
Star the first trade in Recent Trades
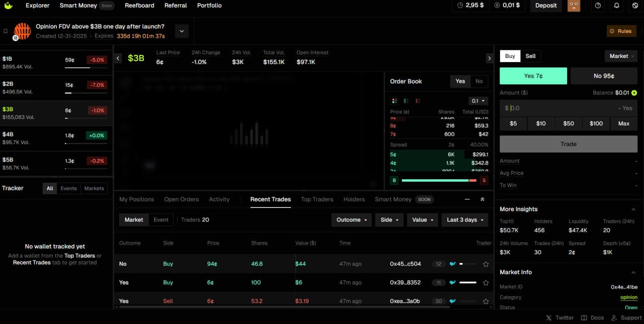pyautogui.click(x=486, y=264)
